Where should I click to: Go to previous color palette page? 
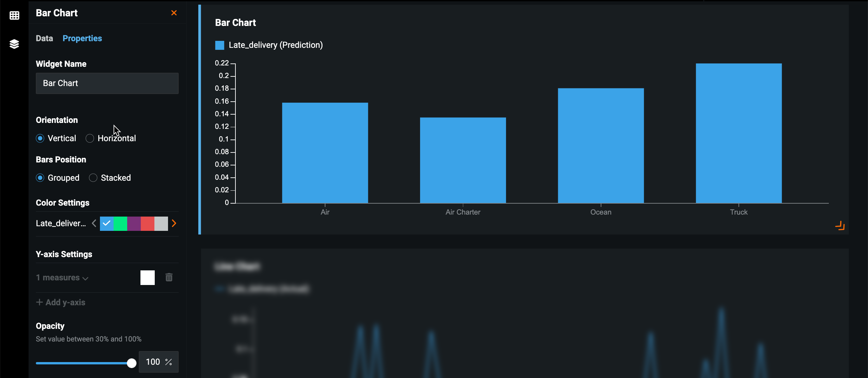[94, 223]
